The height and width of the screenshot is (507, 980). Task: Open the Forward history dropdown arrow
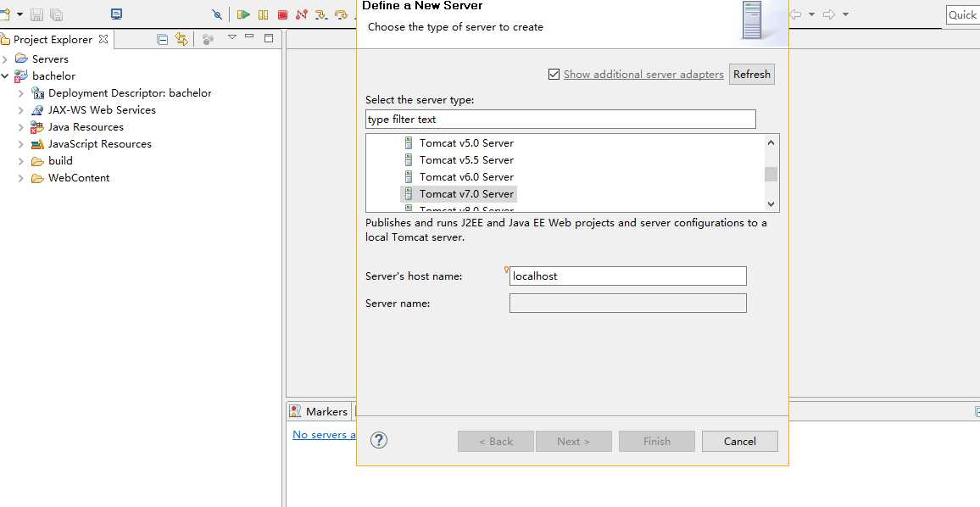click(x=845, y=14)
